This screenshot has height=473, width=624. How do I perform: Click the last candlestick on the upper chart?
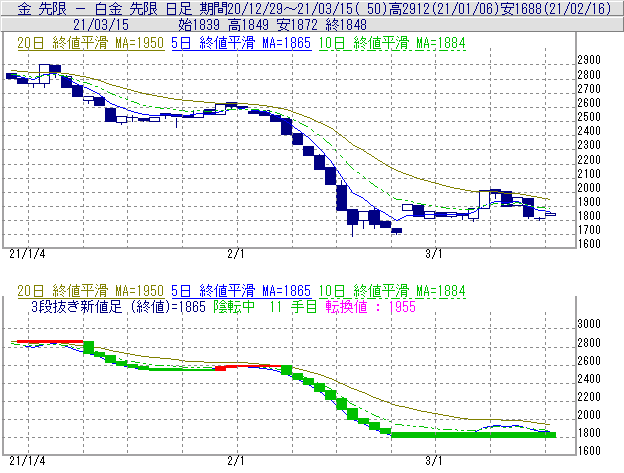(550, 214)
